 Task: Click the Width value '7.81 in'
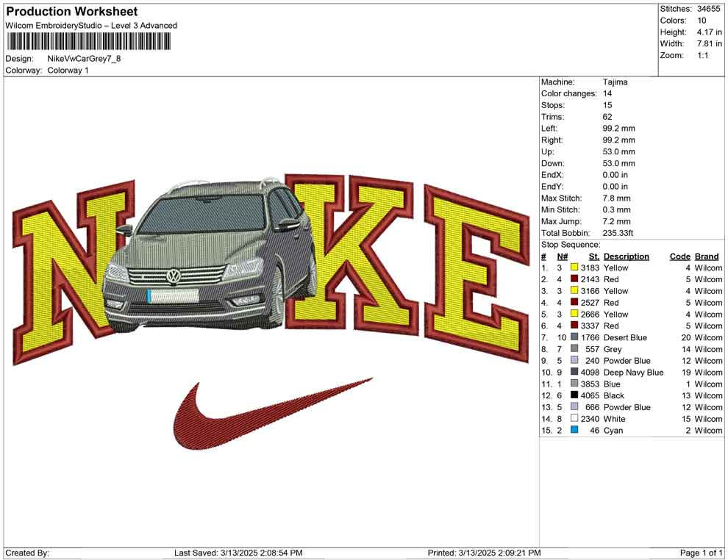point(709,43)
